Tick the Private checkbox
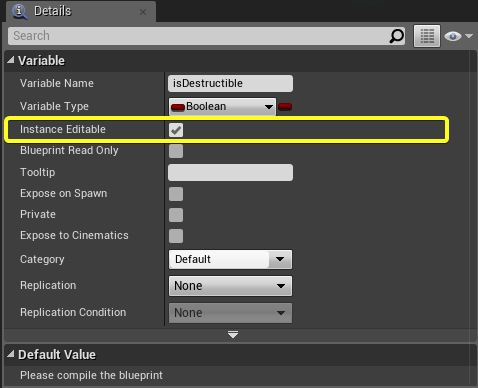This screenshot has width=478, height=388. 176,215
